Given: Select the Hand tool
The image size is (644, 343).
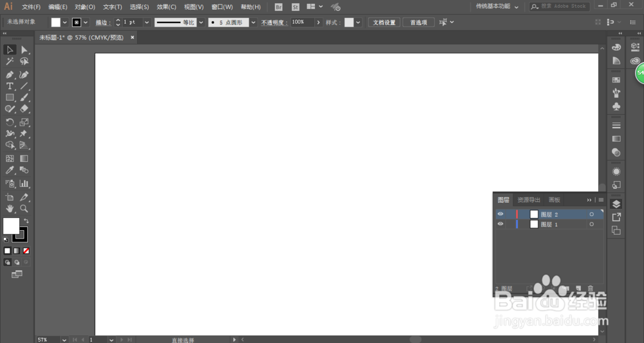Looking at the screenshot, I should [10, 208].
